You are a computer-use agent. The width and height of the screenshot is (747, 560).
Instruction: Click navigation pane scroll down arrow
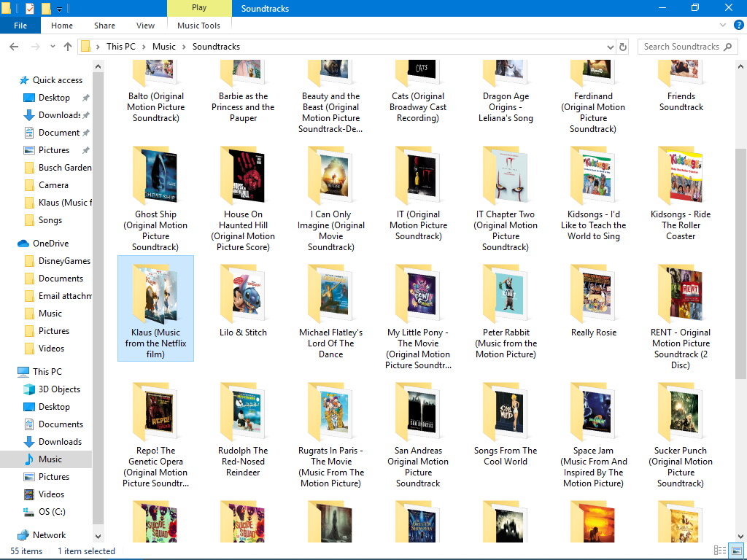pos(98,536)
